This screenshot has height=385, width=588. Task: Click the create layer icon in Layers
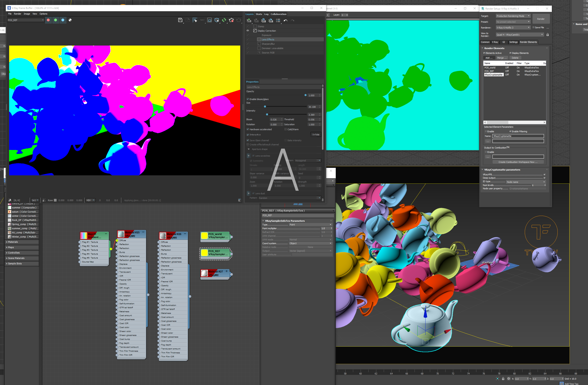pos(249,21)
